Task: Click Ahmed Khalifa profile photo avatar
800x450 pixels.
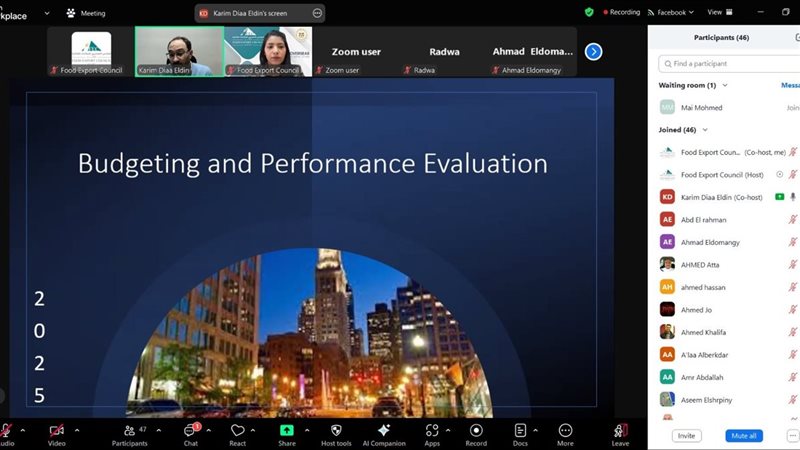Action: tap(667, 332)
